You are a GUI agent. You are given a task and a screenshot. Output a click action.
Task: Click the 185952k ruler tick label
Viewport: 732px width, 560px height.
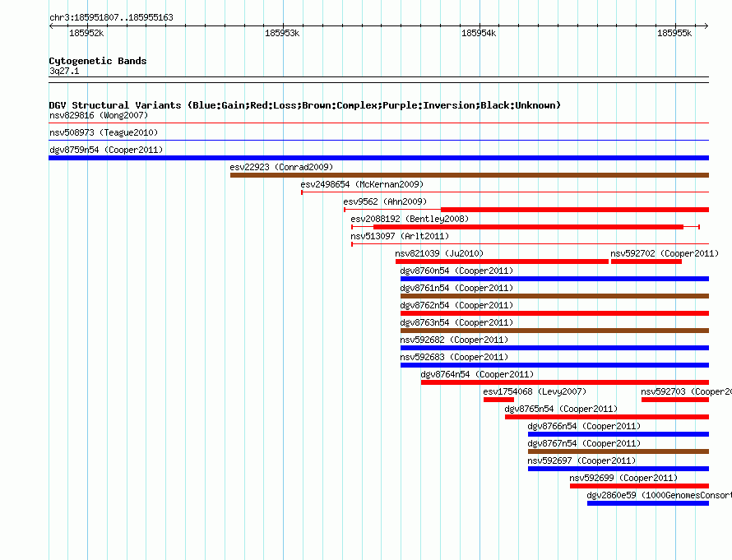tap(86, 33)
